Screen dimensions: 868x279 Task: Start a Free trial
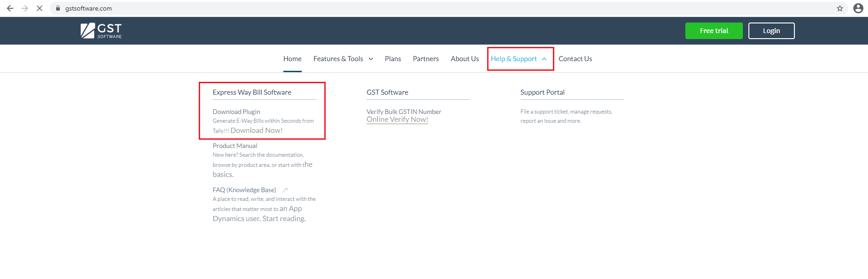tap(714, 31)
